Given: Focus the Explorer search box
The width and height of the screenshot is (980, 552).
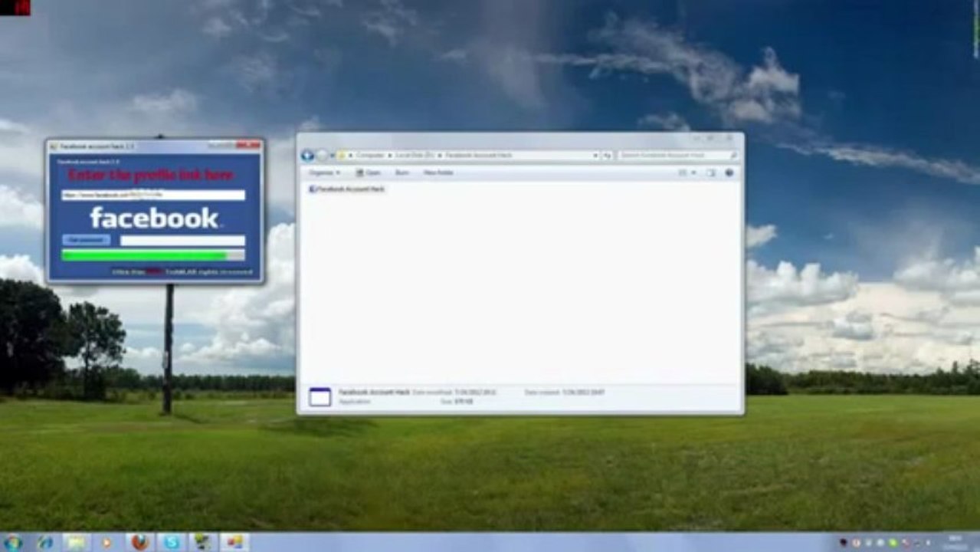Looking at the screenshot, I should pyautogui.click(x=678, y=156).
